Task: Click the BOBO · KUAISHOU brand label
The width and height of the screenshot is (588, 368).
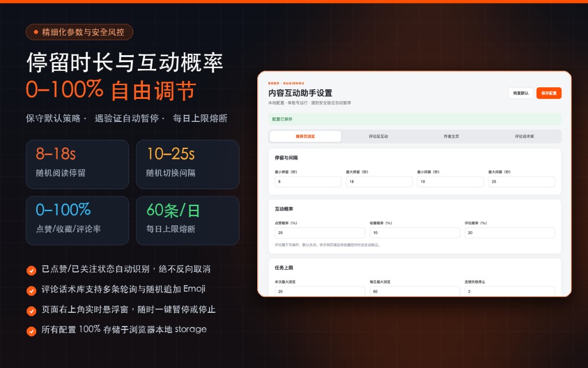Action: (286, 83)
